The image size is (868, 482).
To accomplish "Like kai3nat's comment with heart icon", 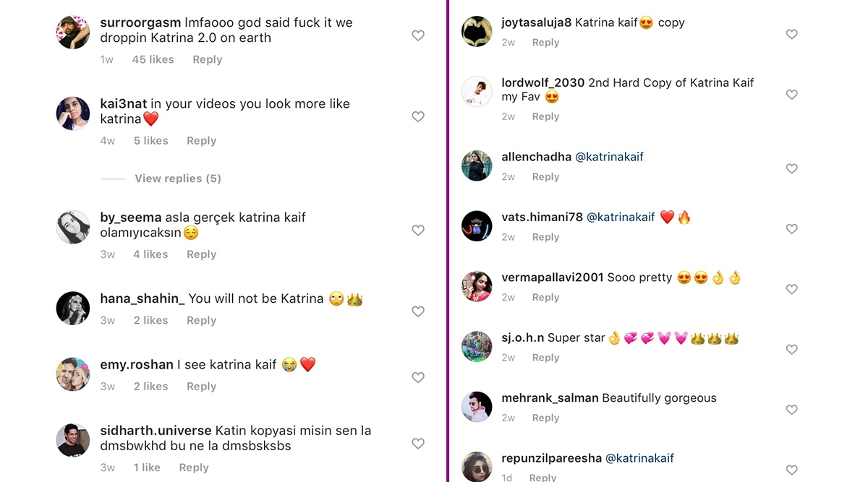I will pyautogui.click(x=418, y=116).
